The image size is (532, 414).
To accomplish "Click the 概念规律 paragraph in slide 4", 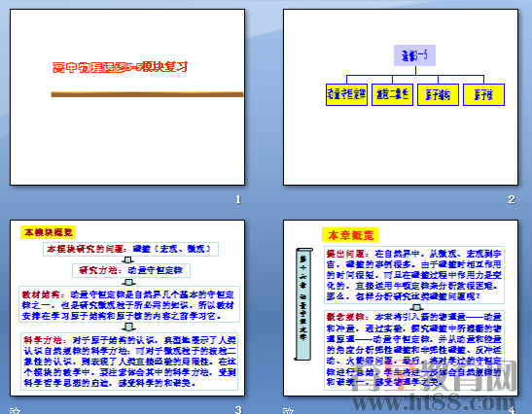I will (x=414, y=350).
